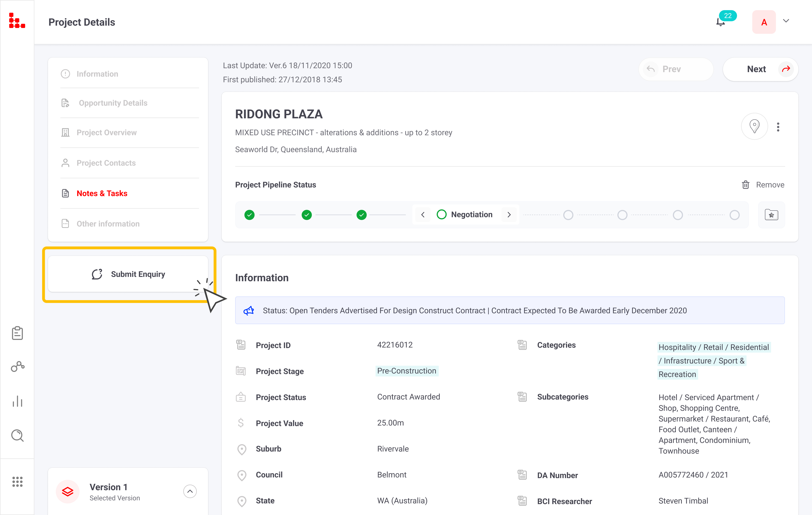Open the bar chart analytics sidebar icon

[x=17, y=401]
